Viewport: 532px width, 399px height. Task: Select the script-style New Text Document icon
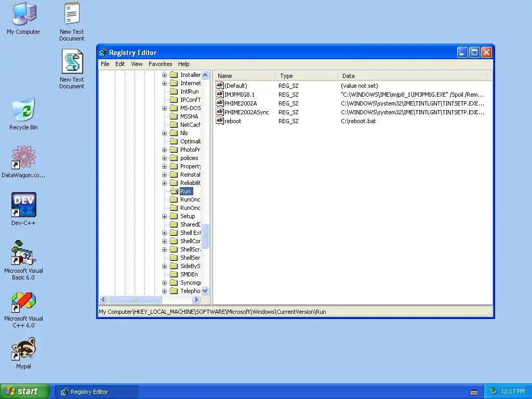tap(72, 61)
